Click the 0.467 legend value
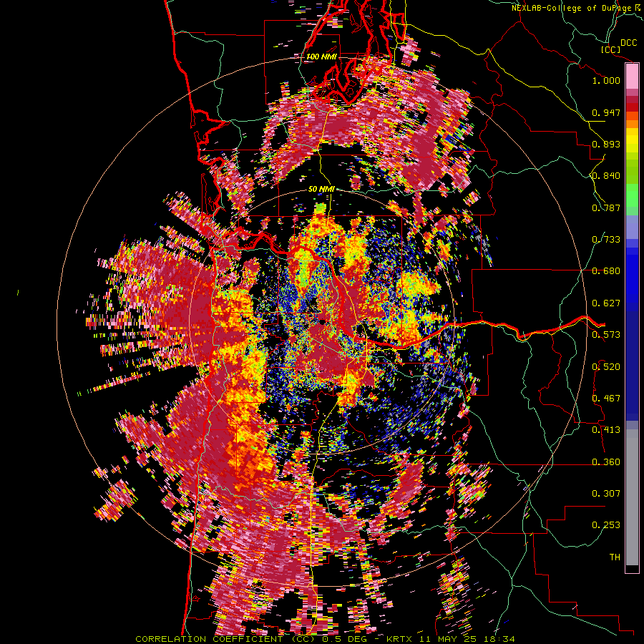Image resolution: width=644 pixels, height=644 pixels. [x=606, y=399]
